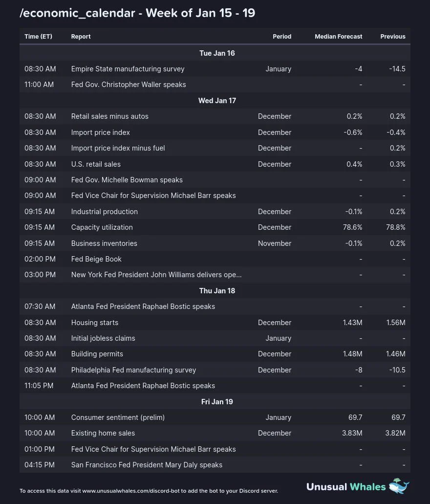The width and height of the screenshot is (430, 504).
Task: Click the Thu Jan 18 date header
Action: [x=217, y=291]
